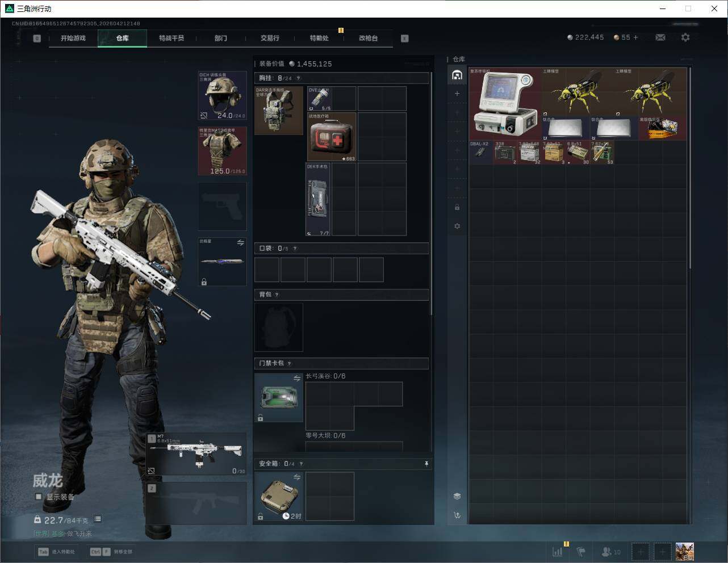Image resolution: width=728 pixels, height=563 pixels.
Task: Open the mail inbox envelope icon
Action: (x=660, y=37)
